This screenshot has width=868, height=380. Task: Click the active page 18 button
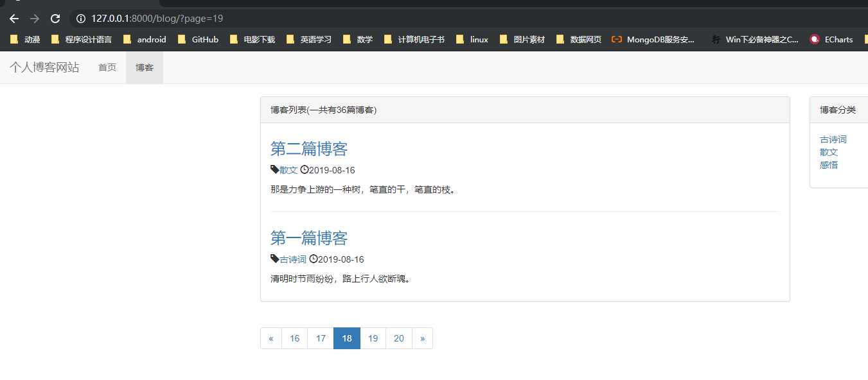coord(347,338)
